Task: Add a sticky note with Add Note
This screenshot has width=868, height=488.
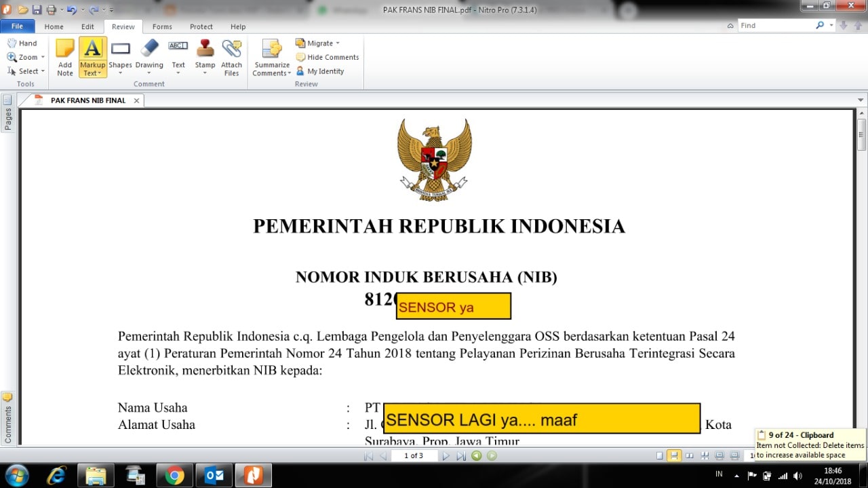Action: point(65,57)
